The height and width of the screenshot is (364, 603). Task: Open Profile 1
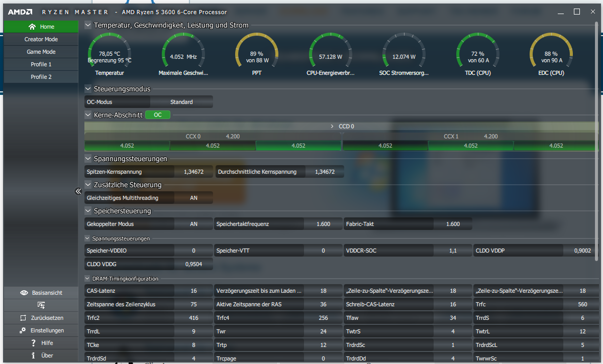[x=41, y=64]
